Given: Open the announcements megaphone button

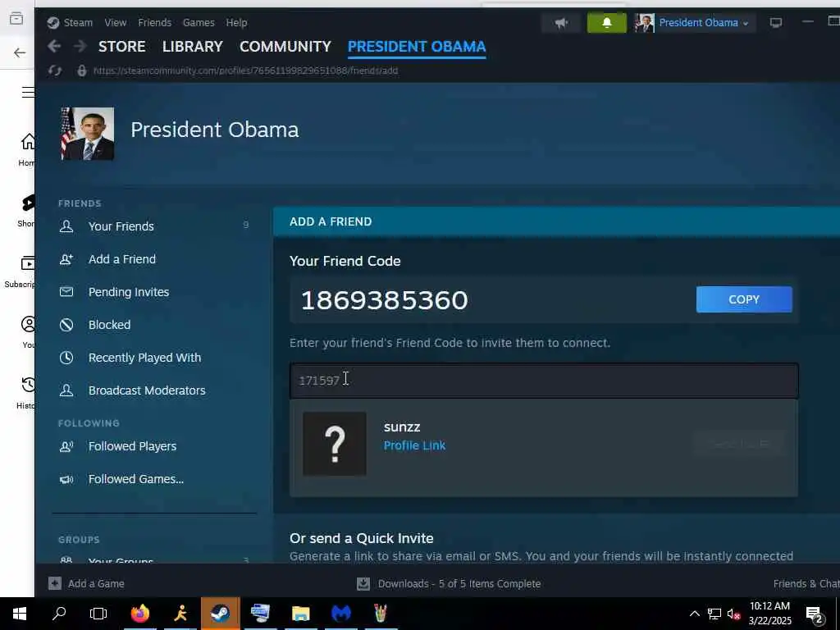Looking at the screenshot, I should click(x=561, y=23).
